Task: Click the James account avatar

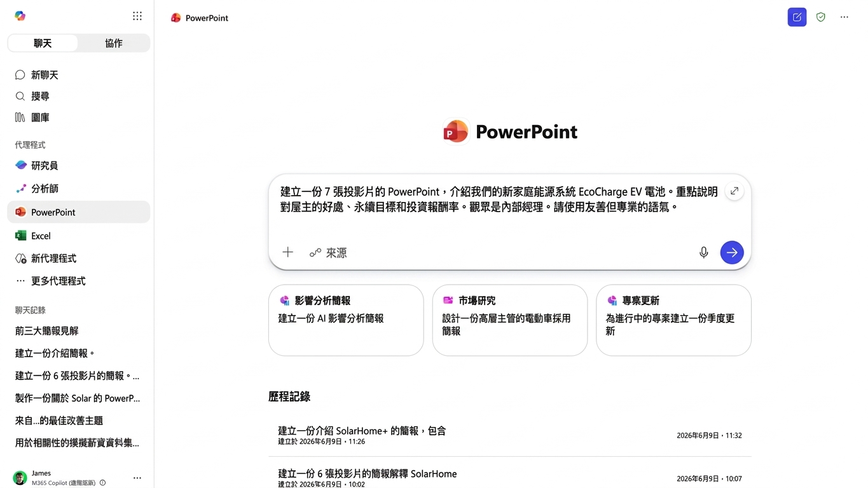Action: (20, 478)
